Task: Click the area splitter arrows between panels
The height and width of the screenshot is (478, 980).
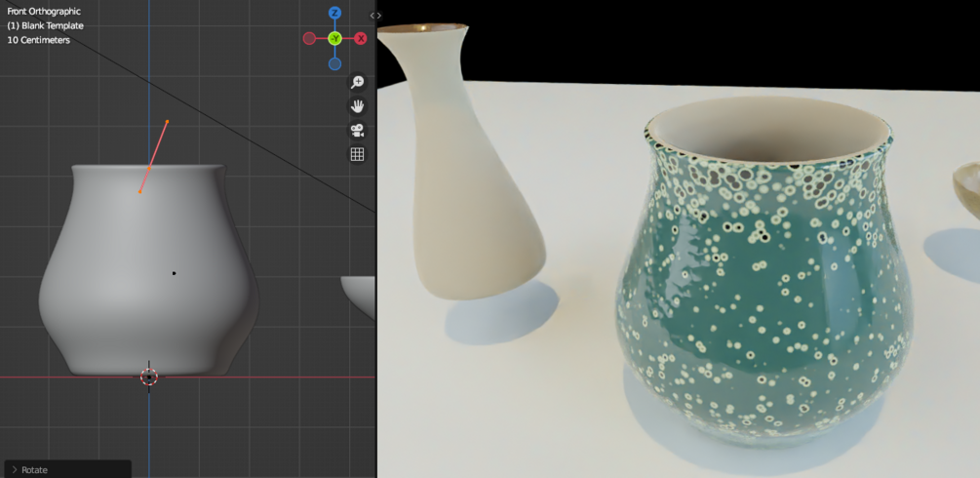Action: tap(375, 16)
